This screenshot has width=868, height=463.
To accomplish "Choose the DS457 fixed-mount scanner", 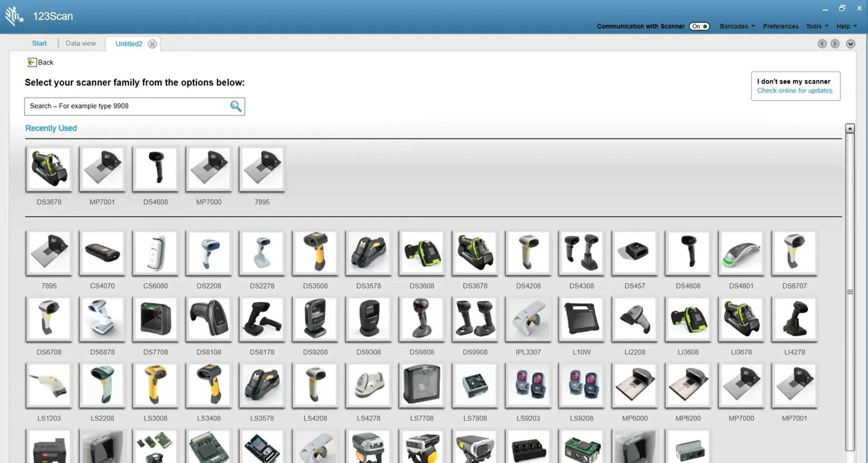I will (x=635, y=253).
